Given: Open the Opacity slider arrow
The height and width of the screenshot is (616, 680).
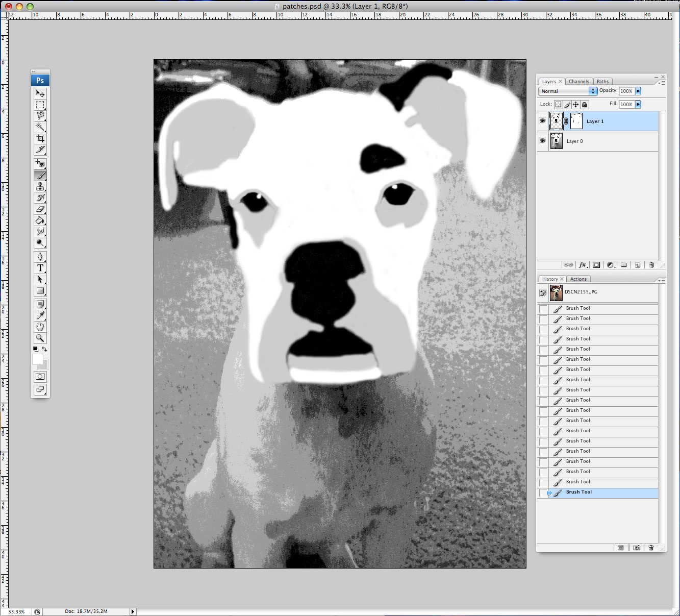Looking at the screenshot, I should (x=638, y=91).
